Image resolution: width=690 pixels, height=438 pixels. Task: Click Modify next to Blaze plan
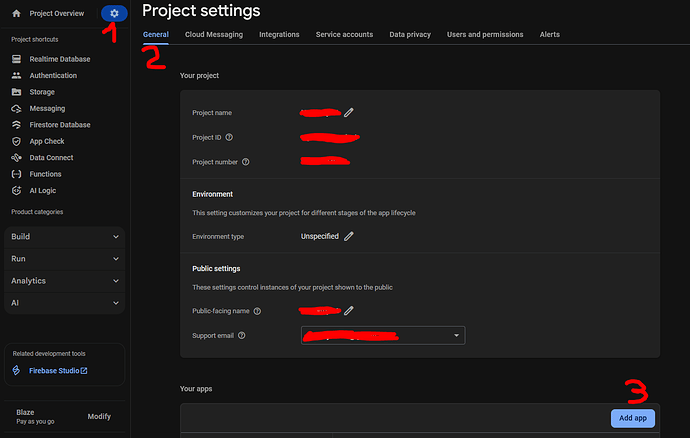[x=99, y=416]
